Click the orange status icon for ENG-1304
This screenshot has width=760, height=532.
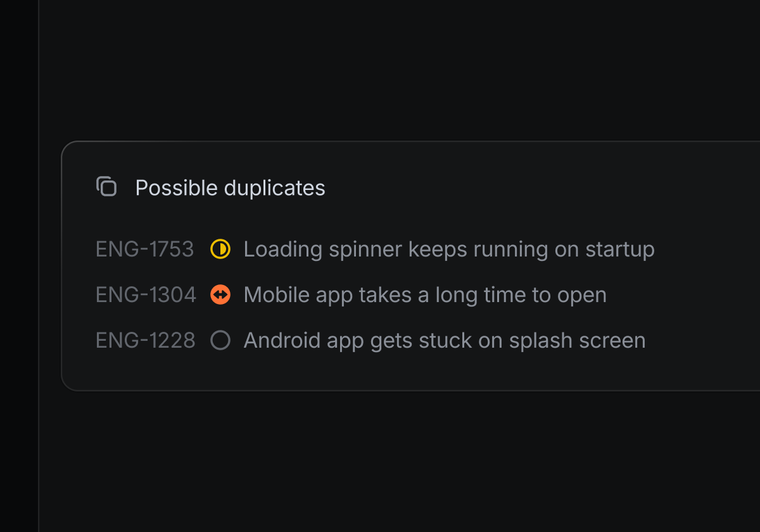click(x=220, y=294)
